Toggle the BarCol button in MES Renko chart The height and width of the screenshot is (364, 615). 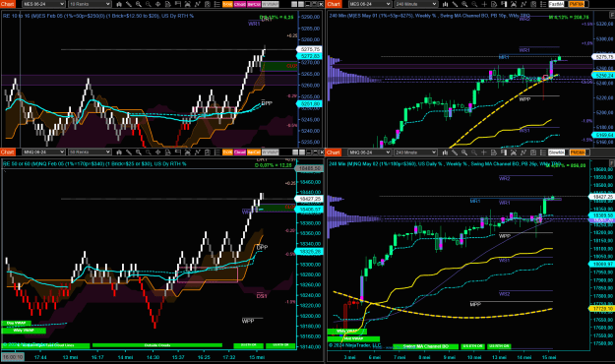254,4
